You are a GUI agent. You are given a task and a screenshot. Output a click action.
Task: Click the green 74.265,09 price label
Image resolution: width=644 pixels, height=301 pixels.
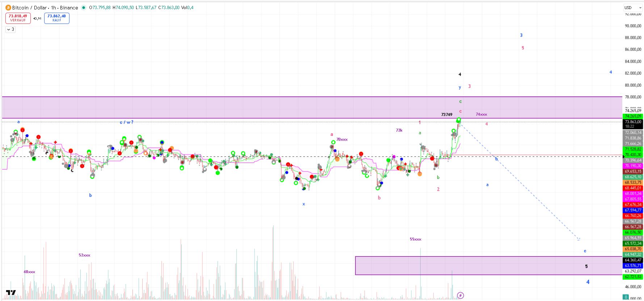[x=632, y=116]
